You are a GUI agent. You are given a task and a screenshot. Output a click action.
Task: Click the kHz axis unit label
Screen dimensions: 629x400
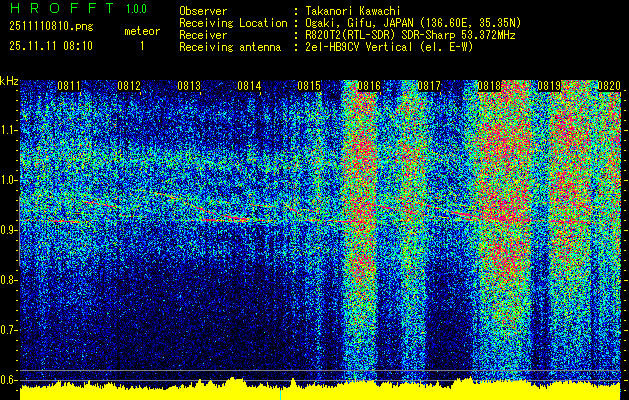(9, 81)
